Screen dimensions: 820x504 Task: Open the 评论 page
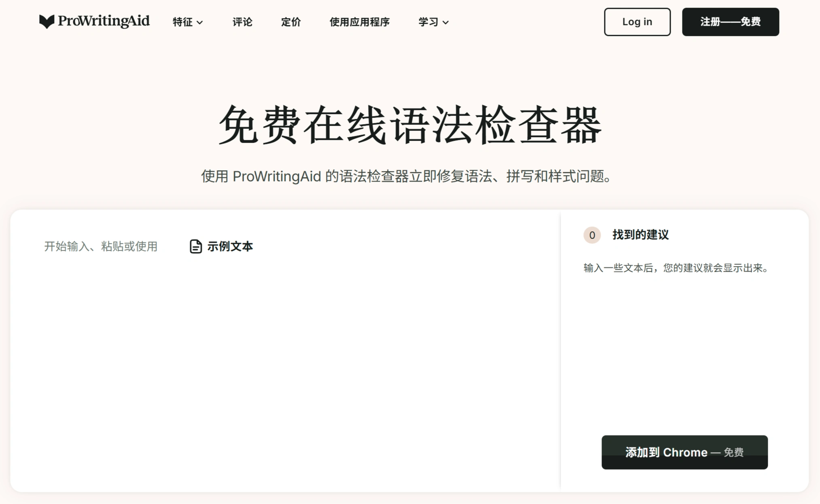pos(242,22)
